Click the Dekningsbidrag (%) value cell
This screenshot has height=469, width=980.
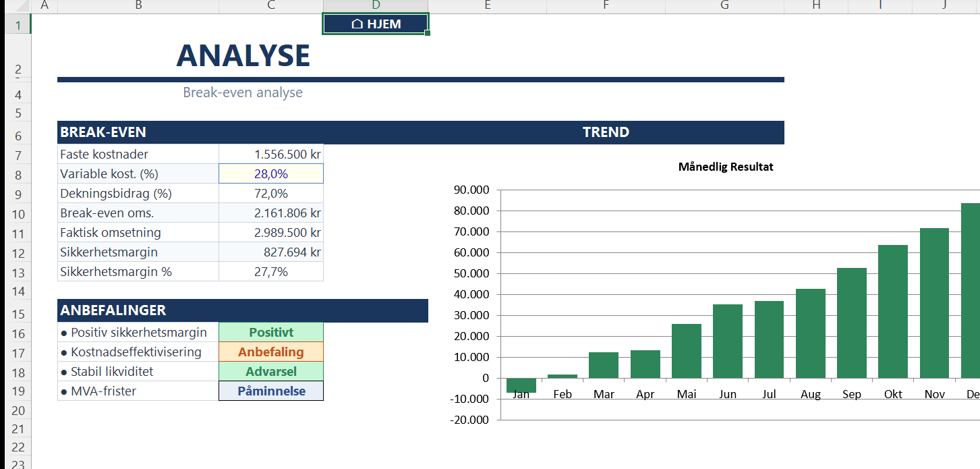[x=271, y=194]
